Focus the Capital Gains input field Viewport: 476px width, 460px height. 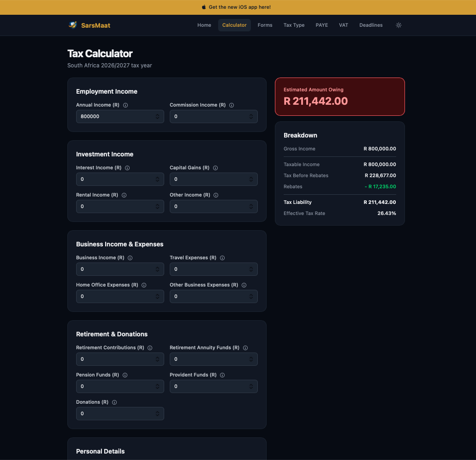click(214, 179)
